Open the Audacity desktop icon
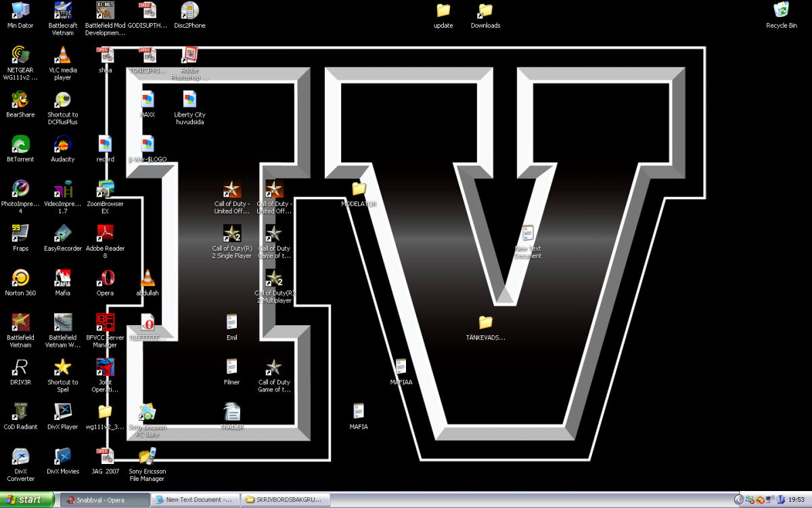Screen dimensions: 812x508 coord(62,145)
